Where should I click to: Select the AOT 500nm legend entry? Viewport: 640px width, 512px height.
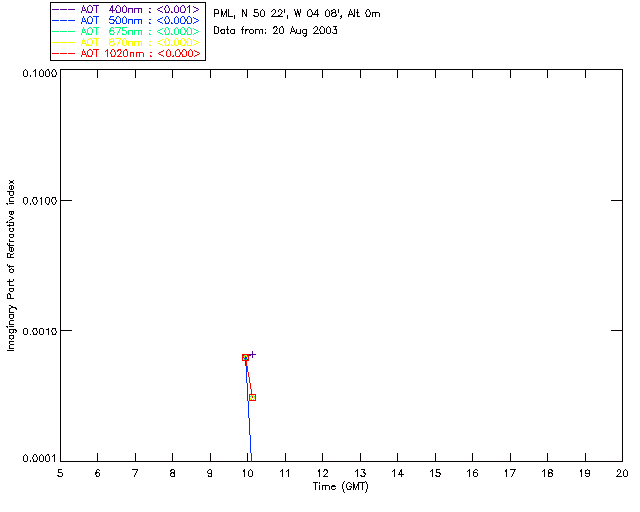click(x=127, y=20)
